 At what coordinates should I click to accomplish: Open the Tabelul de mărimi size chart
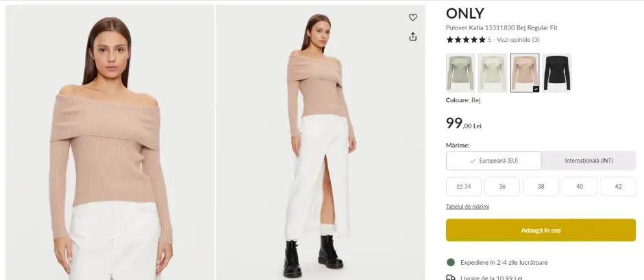[x=467, y=207]
